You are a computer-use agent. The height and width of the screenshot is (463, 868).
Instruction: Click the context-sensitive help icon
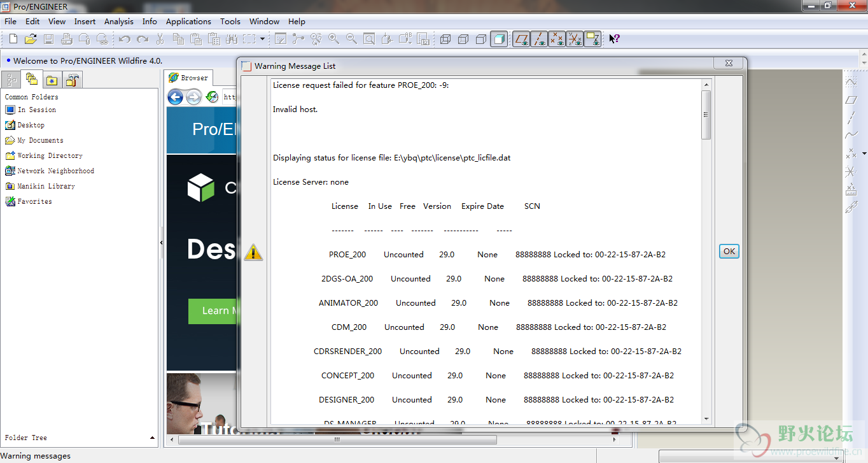(614, 39)
